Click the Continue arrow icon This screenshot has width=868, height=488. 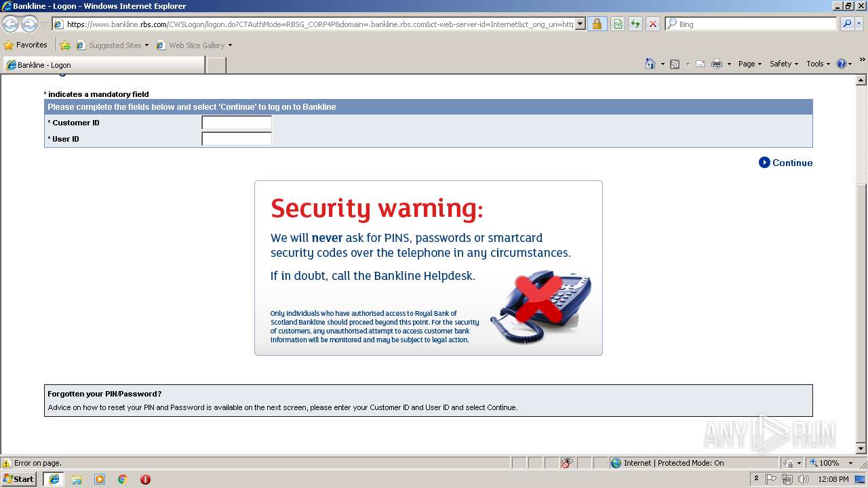pos(764,163)
